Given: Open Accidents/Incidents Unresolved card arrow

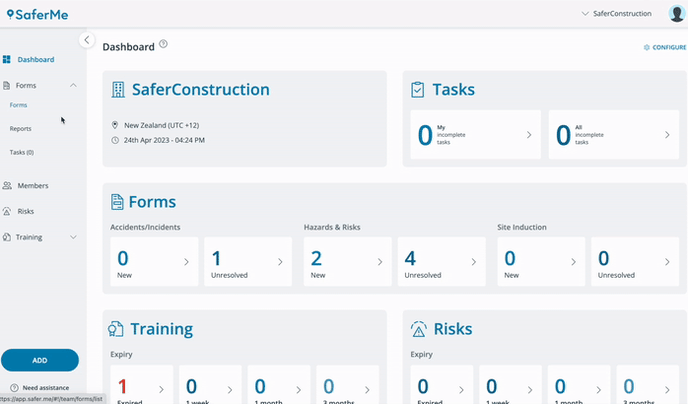Looking at the screenshot, I should pos(280,262).
